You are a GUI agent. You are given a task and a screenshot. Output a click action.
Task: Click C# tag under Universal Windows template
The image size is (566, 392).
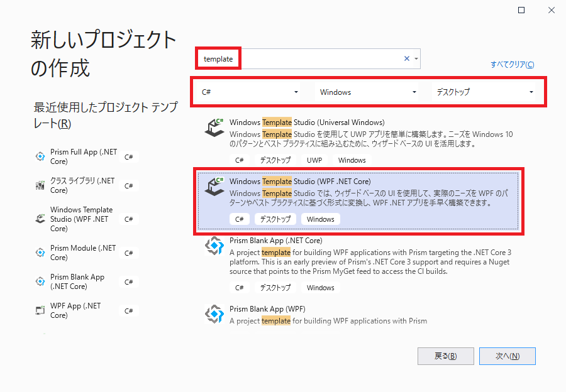240,160
